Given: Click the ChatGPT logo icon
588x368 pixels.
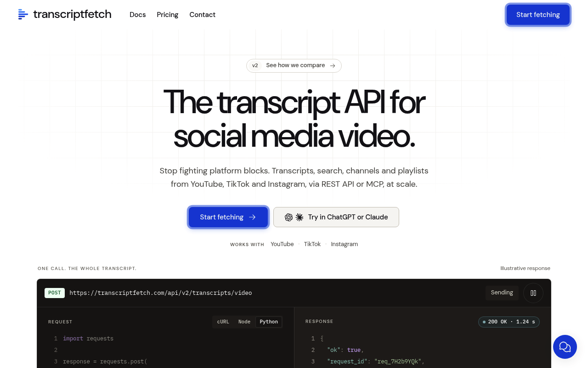Looking at the screenshot, I should 288,217.
